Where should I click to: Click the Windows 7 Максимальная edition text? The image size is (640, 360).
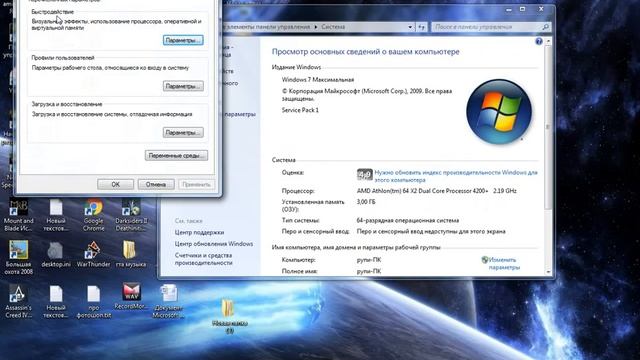(318, 80)
